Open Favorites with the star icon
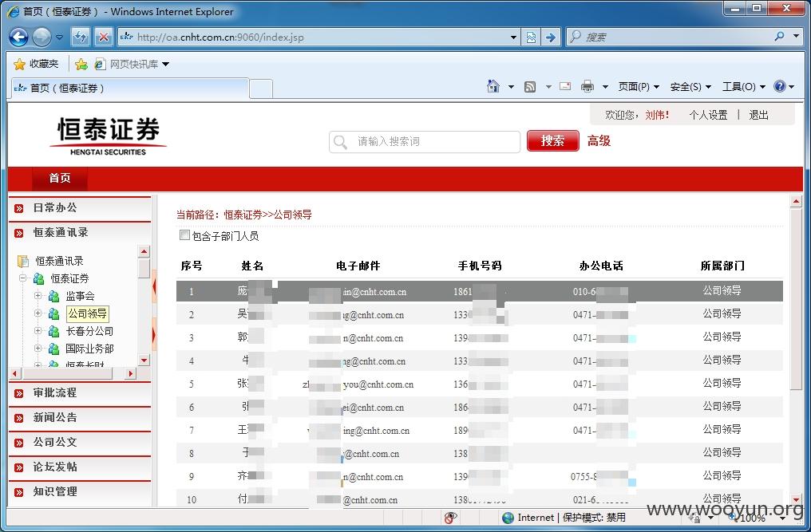Screen dimensions: 811x532 [x=20, y=64]
